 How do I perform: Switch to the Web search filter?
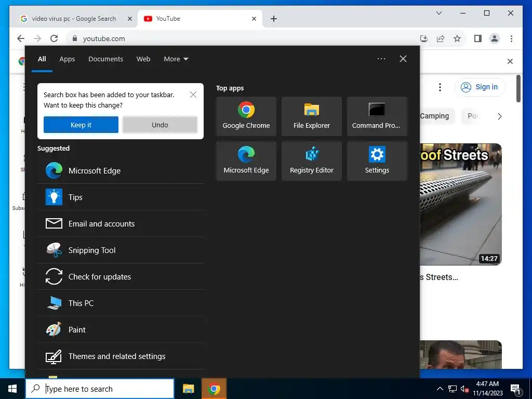point(143,59)
